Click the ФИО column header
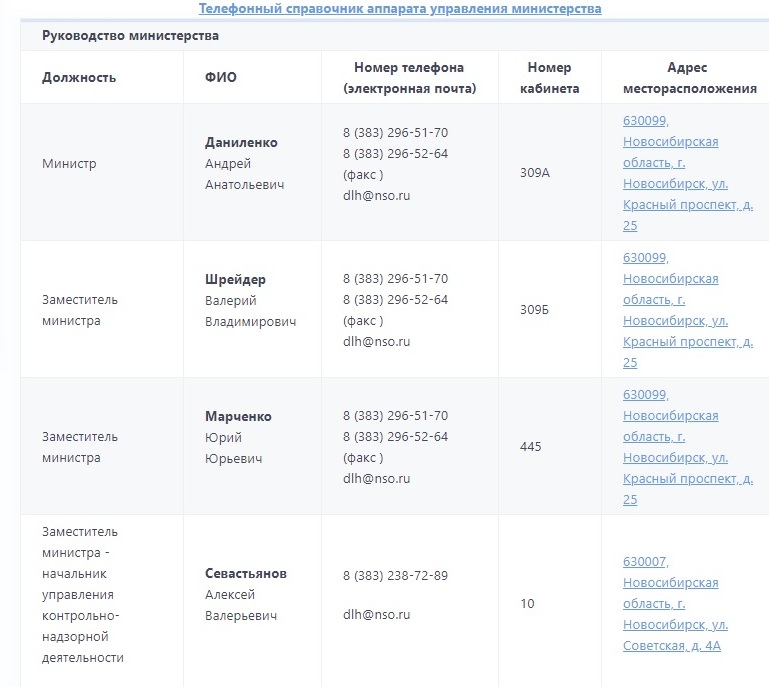 (221, 78)
